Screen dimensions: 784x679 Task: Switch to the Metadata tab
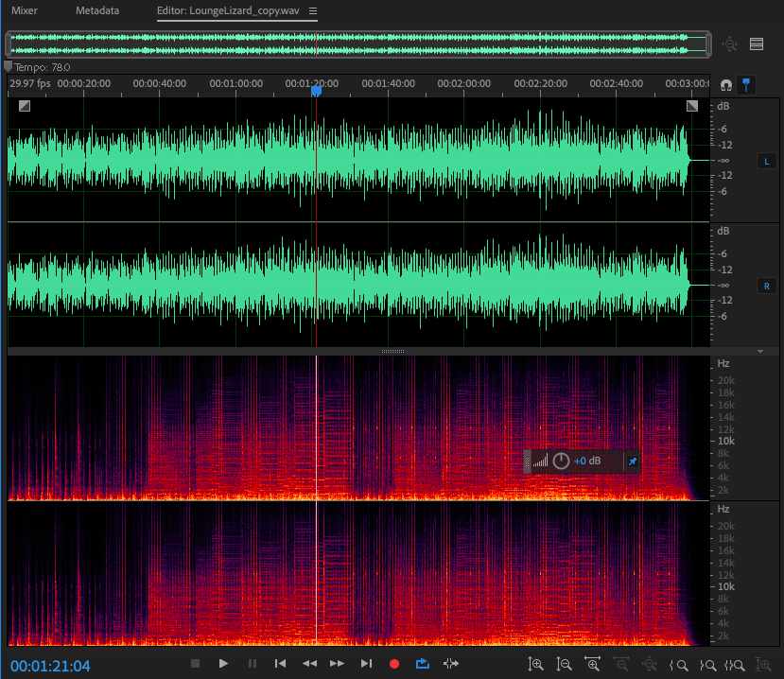[x=97, y=10]
